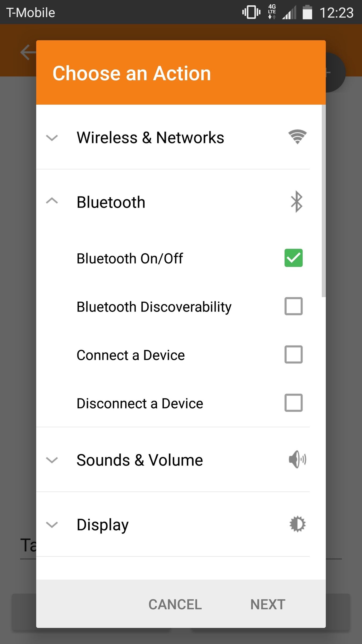
Task: Enable the Bluetooth Discoverability checkbox
Action: [293, 306]
